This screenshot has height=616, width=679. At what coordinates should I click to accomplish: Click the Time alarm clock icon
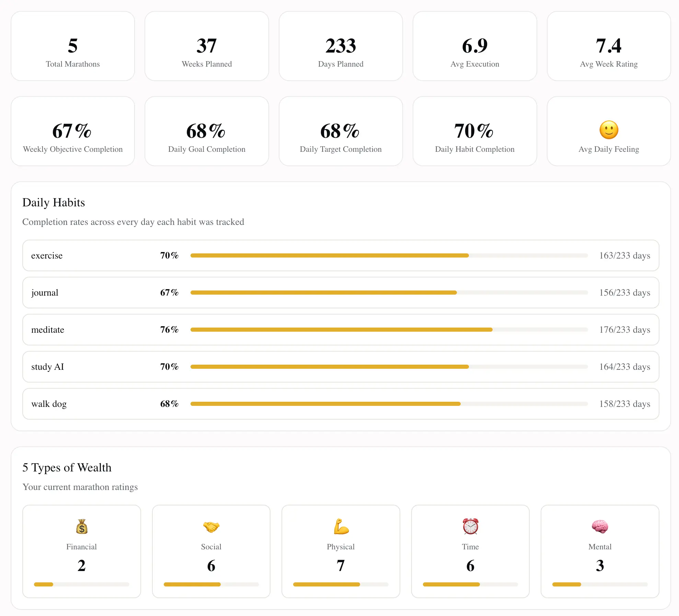point(470,526)
